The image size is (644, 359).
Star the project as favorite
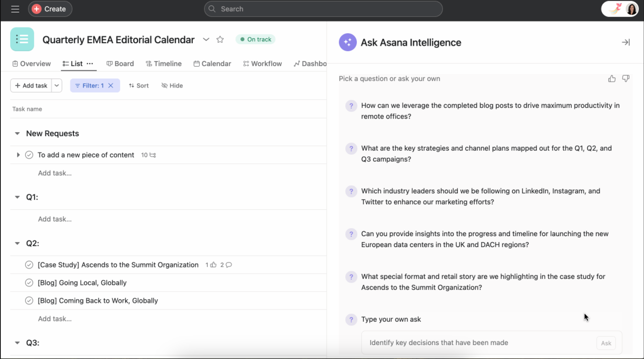coord(220,40)
